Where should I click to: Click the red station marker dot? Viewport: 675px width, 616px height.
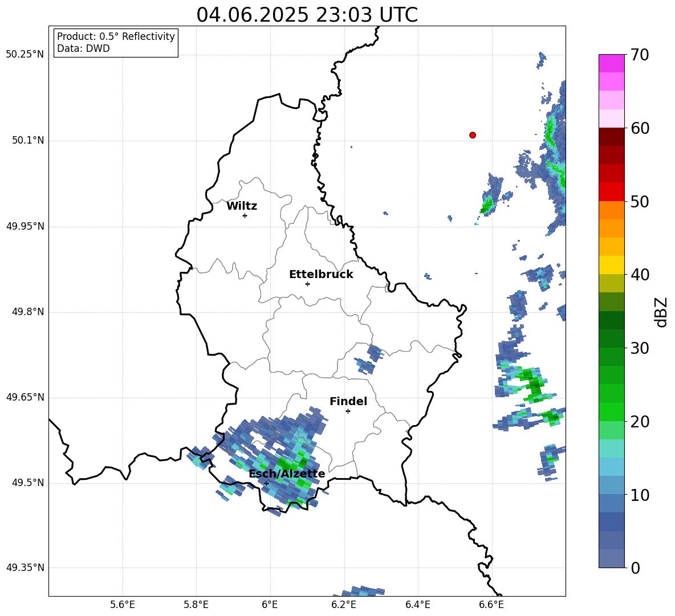click(x=473, y=135)
